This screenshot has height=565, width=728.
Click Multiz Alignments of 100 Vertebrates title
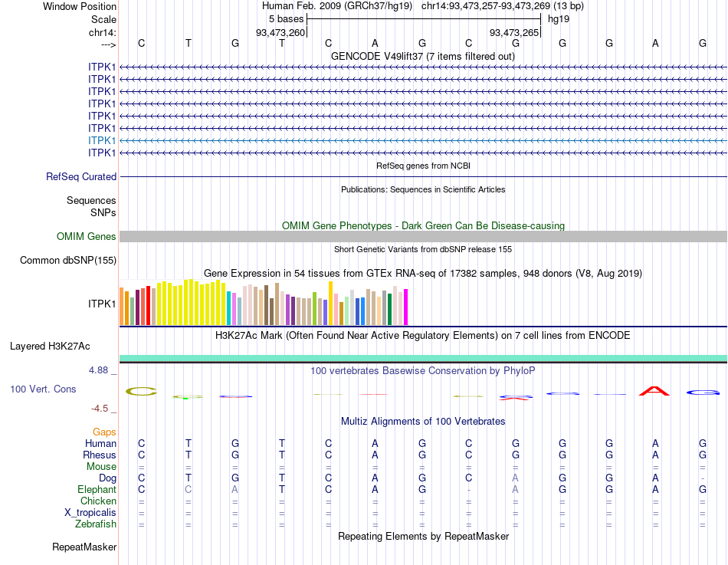[423, 422]
